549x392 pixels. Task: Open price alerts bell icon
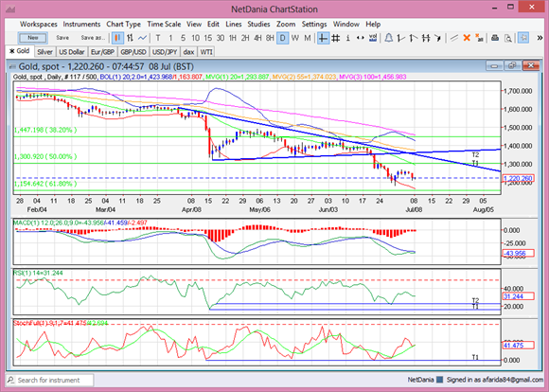click(388, 38)
